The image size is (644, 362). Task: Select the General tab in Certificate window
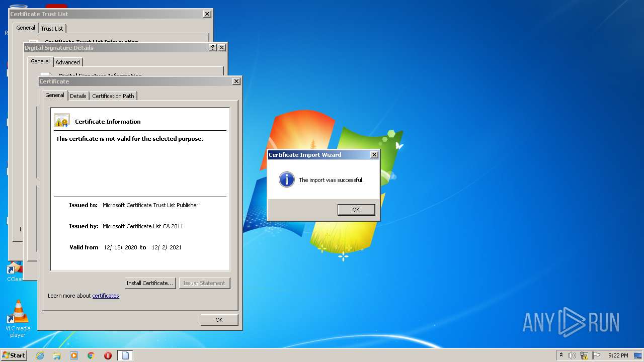pyautogui.click(x=55, y=95)
